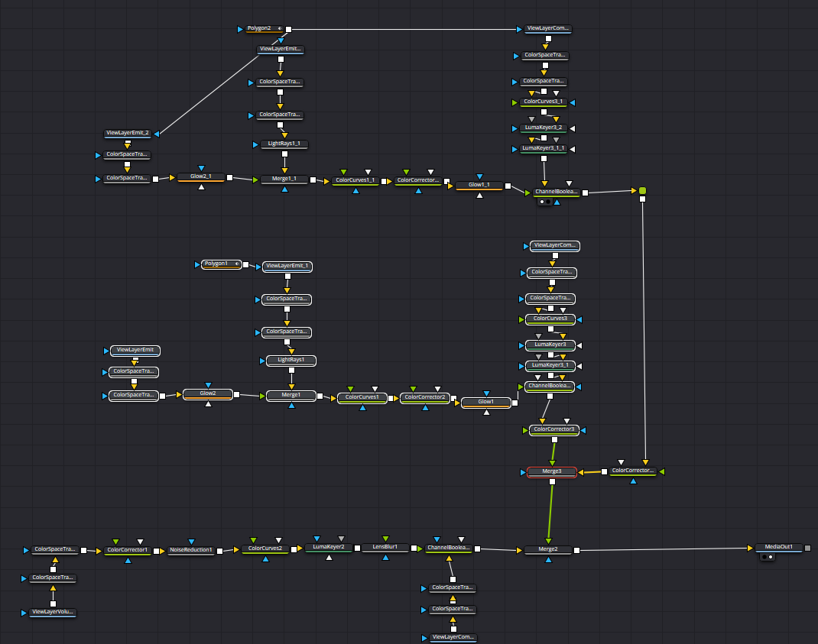
Task: Click the red-outlined Merge3 node
Action: tap(552, 472)
